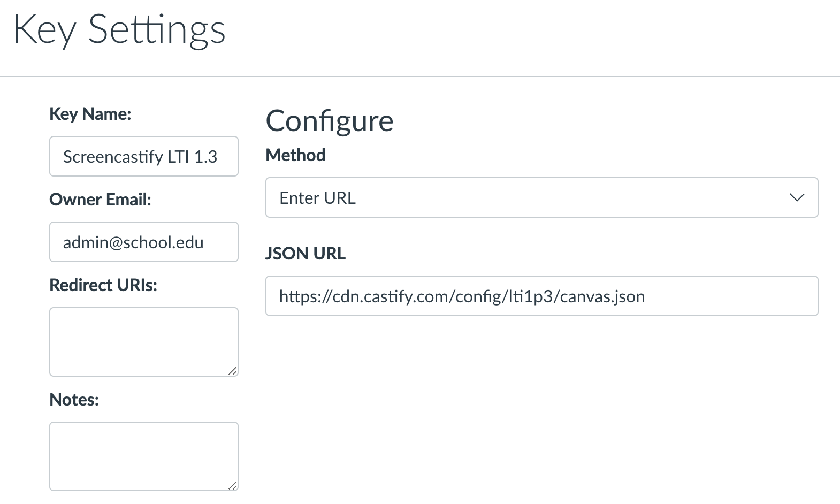The image size is (840, 504).
Task: Click the 'Method' label text
Action: click(x=295, y=155)
